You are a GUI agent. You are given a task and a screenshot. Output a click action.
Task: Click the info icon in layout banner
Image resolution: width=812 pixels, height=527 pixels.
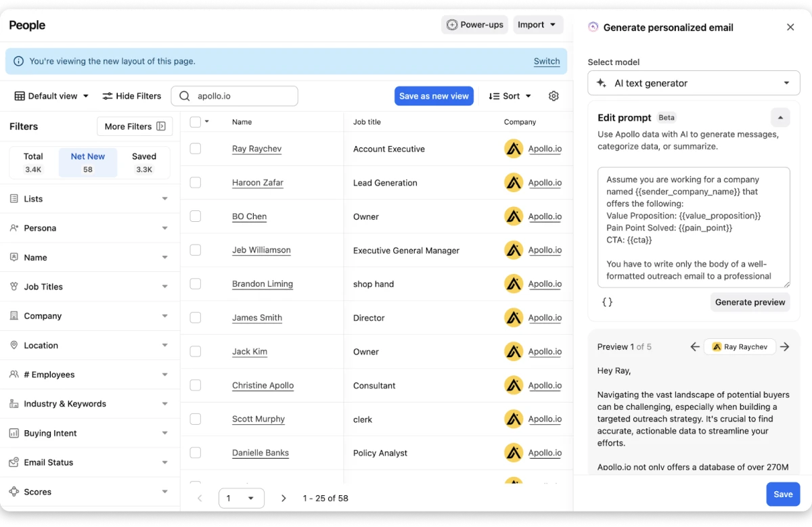point(19,61)
